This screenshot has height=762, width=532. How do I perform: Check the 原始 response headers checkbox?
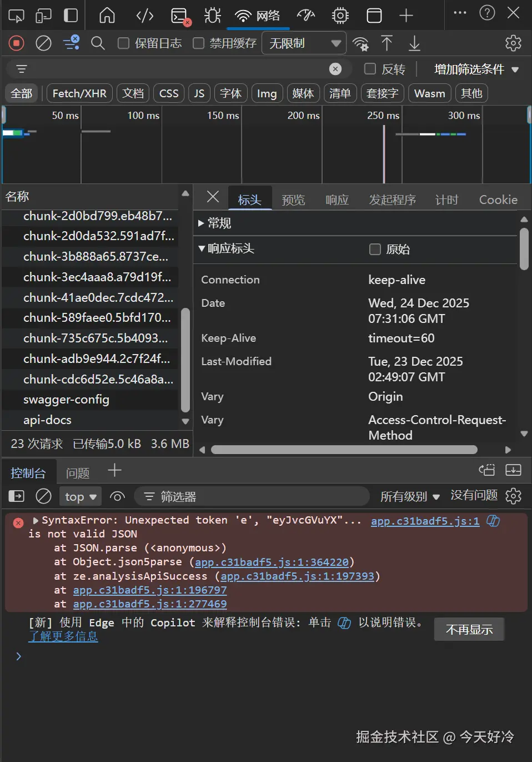[375, 249]
